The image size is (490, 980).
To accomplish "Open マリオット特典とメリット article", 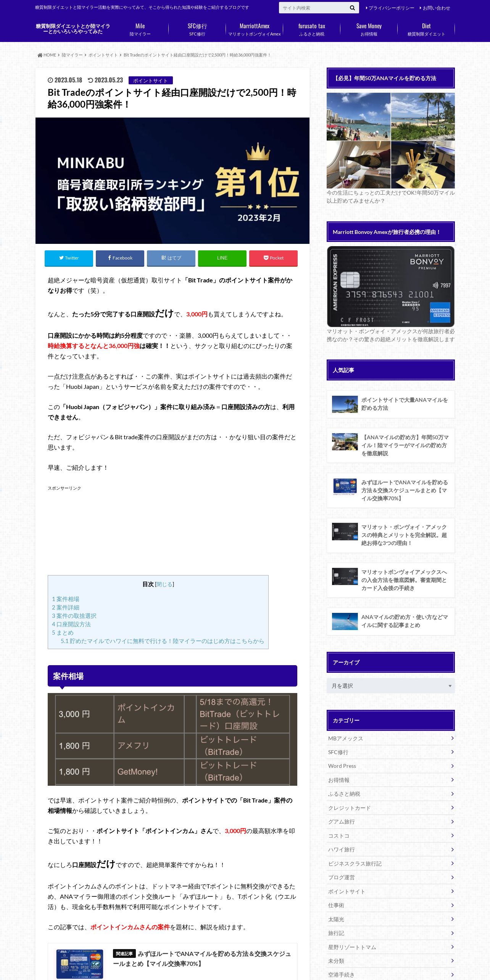I will click(x=391, y=535).
